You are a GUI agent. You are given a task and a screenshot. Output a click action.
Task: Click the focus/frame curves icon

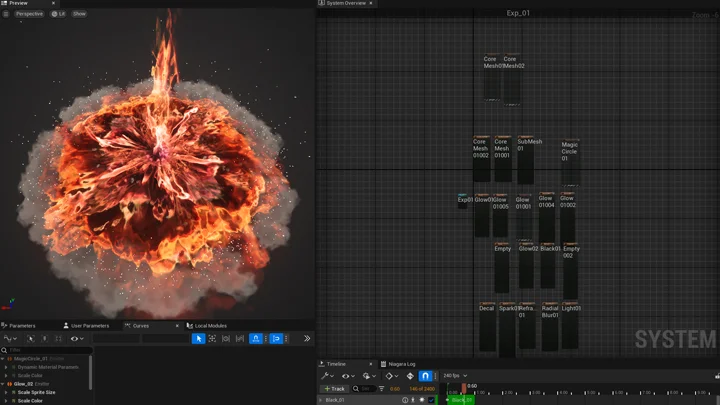[x=212, y=338]
